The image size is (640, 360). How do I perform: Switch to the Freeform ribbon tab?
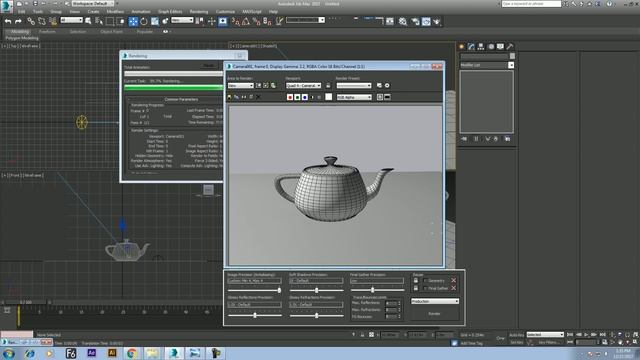click(47, 31)
